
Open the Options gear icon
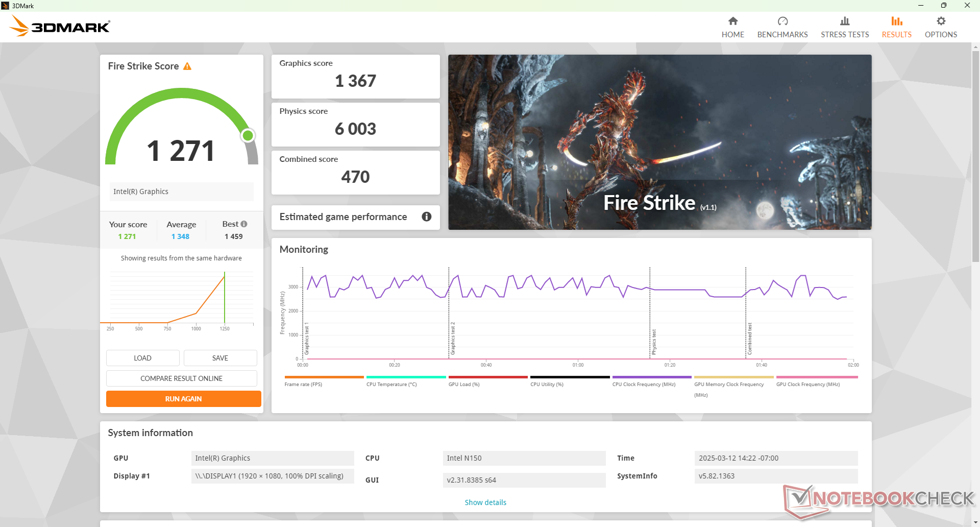941,21
